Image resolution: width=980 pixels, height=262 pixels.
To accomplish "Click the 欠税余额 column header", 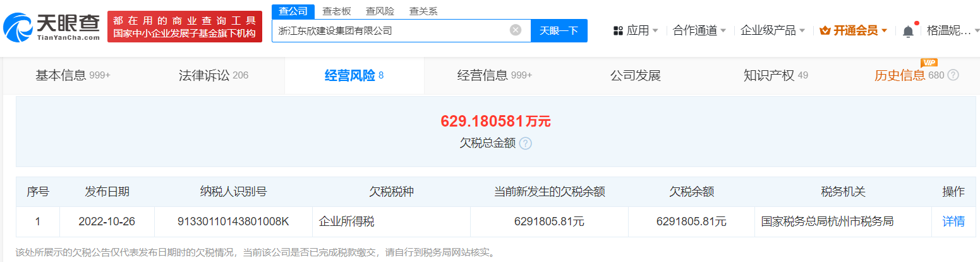I will [691, 191].
